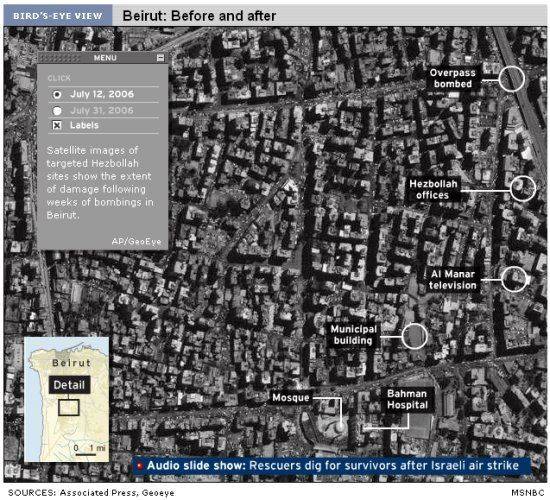Click the Overpass bombed text label
The height and width of the screenshot is (500, 550).
pyautogui.click(x=452, y=78)
